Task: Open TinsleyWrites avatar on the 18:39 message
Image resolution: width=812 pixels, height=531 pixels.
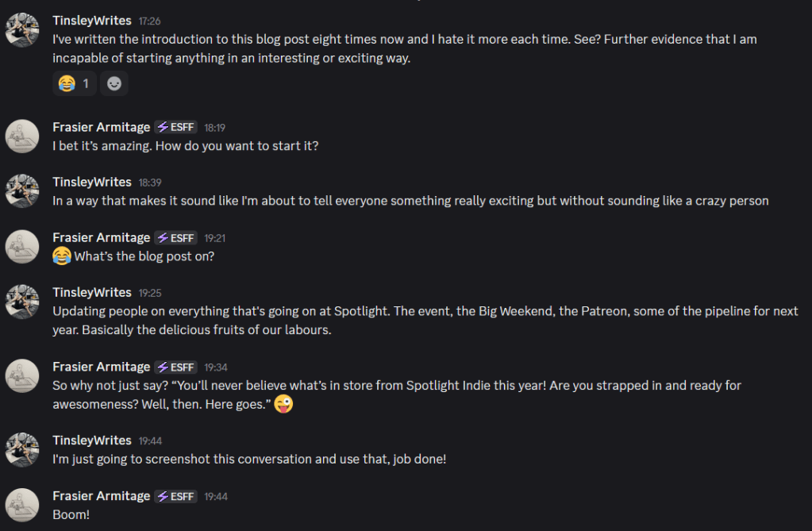Action: [x=22, y=191]
